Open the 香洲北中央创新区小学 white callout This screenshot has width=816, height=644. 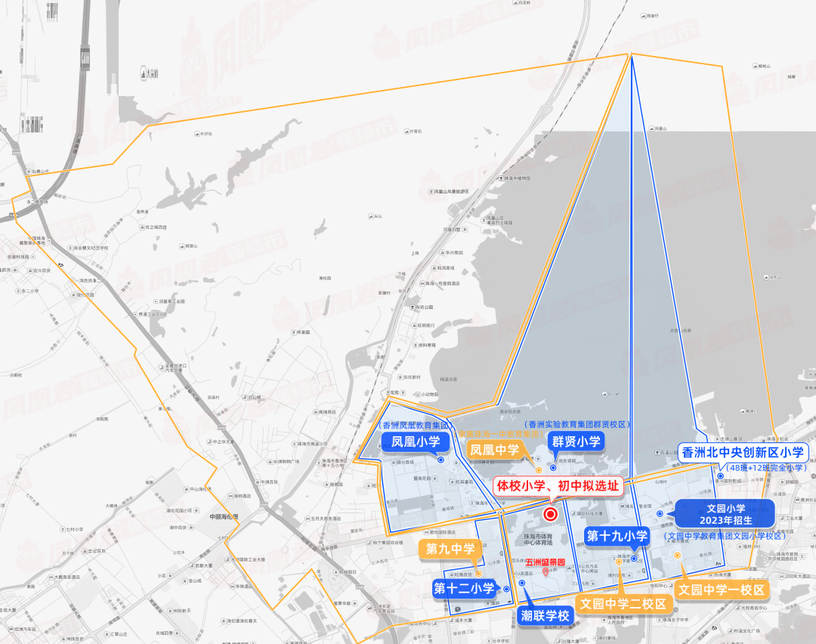pos(743,453)
